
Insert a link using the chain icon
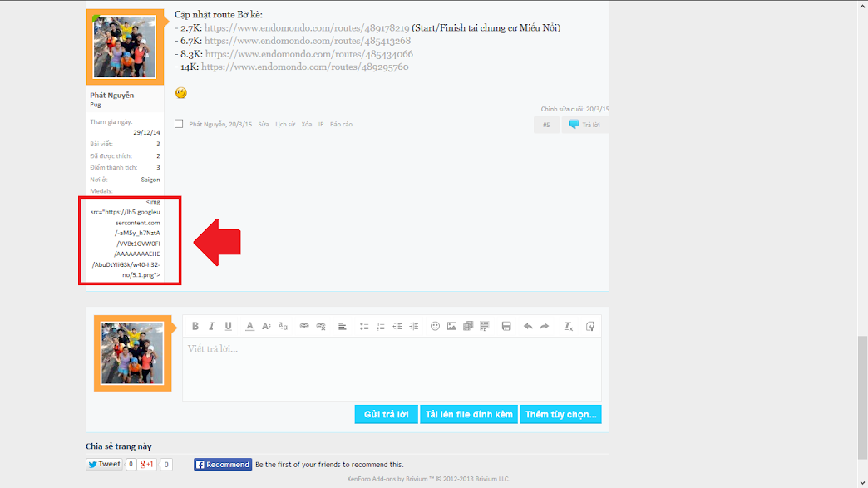coord(304,327)
